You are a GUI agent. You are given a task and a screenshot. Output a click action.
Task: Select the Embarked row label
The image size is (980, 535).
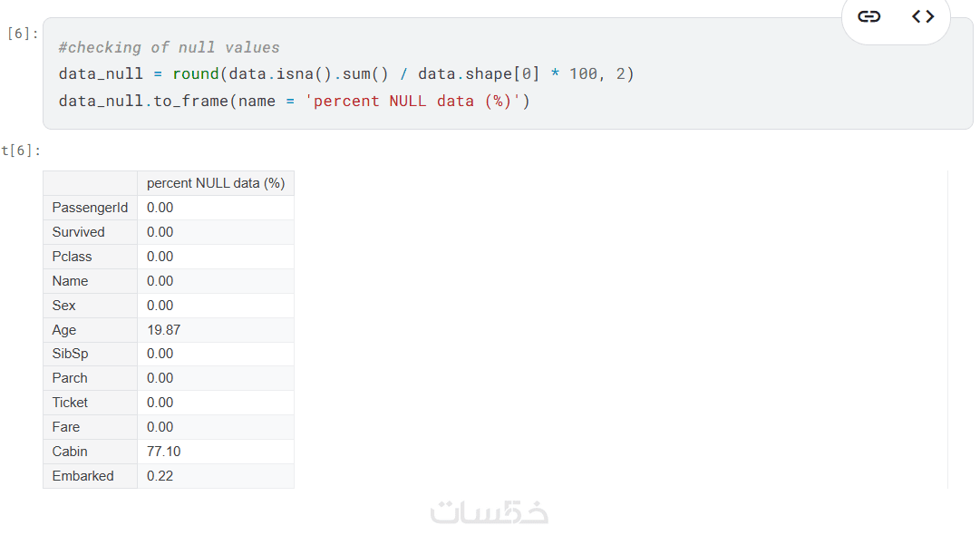pyautogui.click(x=83, y=476)
